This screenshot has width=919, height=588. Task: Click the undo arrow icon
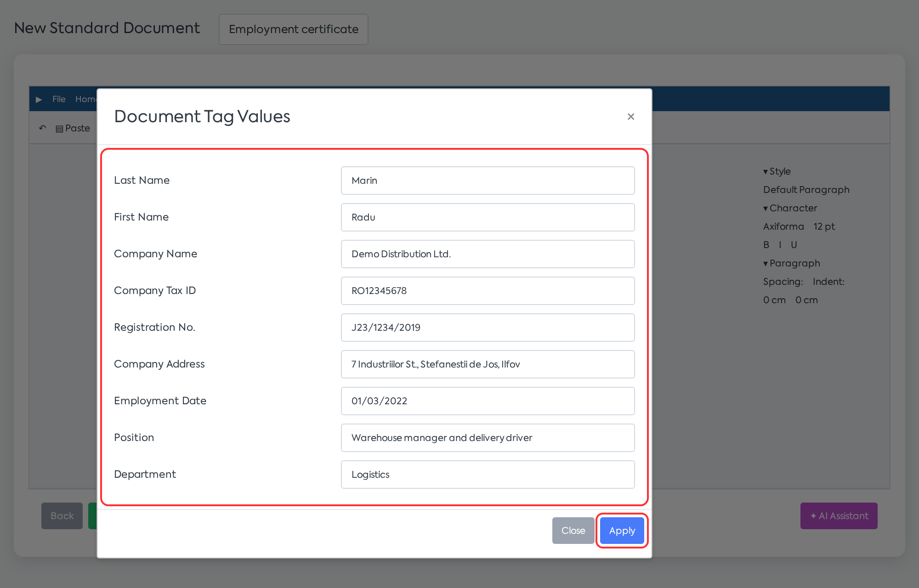[x=42, y=128]
